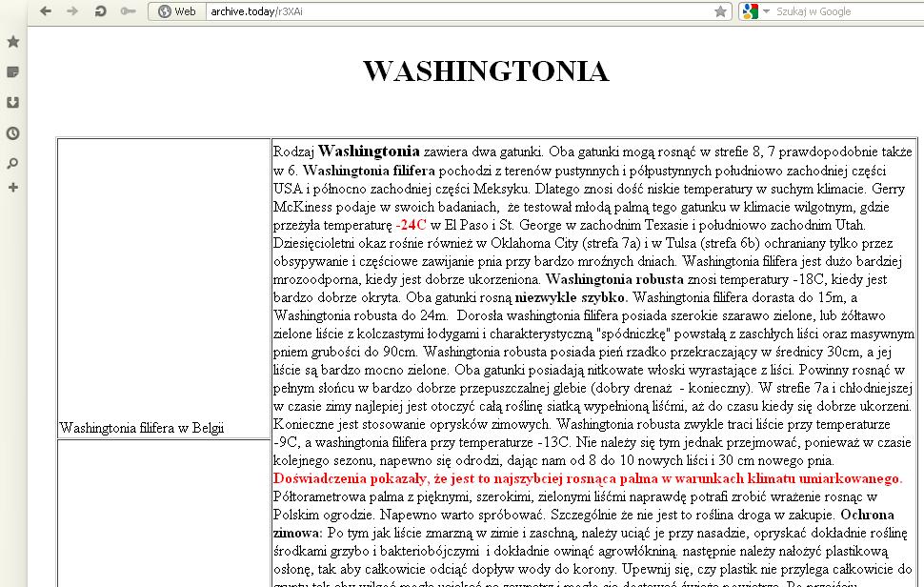The height and width of the screenshot is (587, 924).
Task: Click the WASHINGTONIA page heading
Action: (486, 71)
